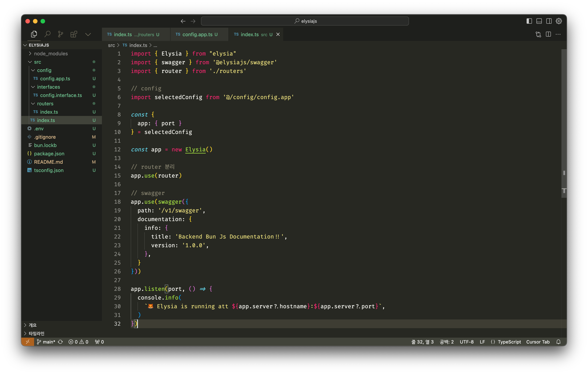Image resolution: width=588 pixels, height=374 pixels.
Task: Open the Extensions view icon
Action: point(74,34)
